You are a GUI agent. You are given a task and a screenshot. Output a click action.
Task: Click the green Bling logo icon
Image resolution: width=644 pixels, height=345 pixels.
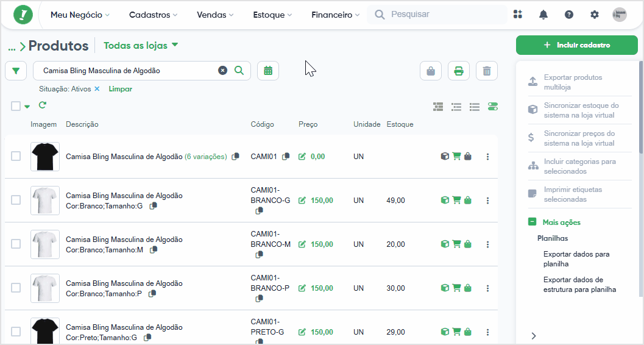23,15
